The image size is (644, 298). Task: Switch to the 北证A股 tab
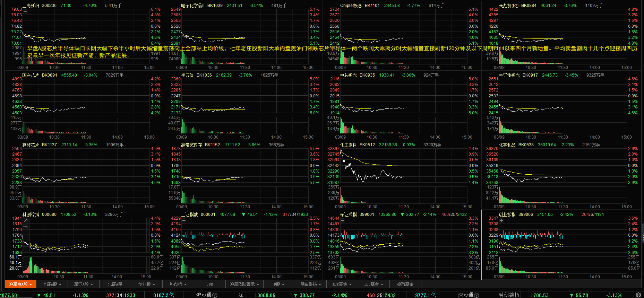pos(115,284)
